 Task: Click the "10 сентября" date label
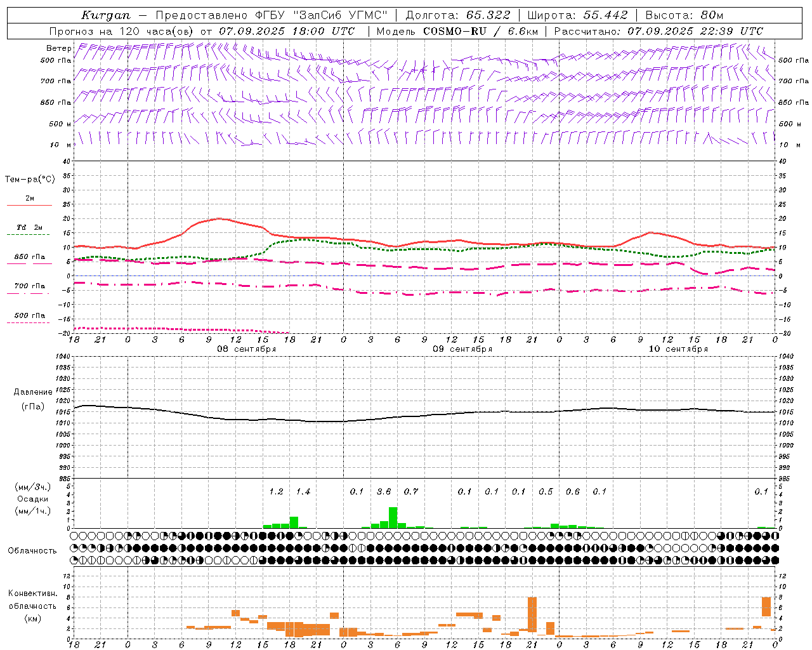coord(678,349)
